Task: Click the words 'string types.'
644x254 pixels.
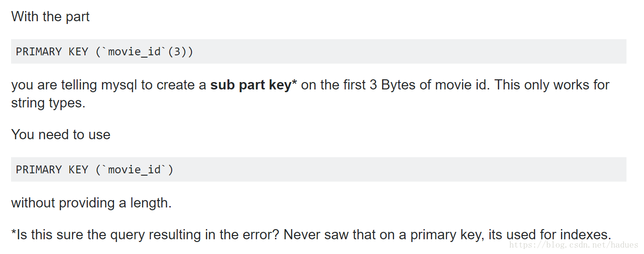Action: point(48,103)
